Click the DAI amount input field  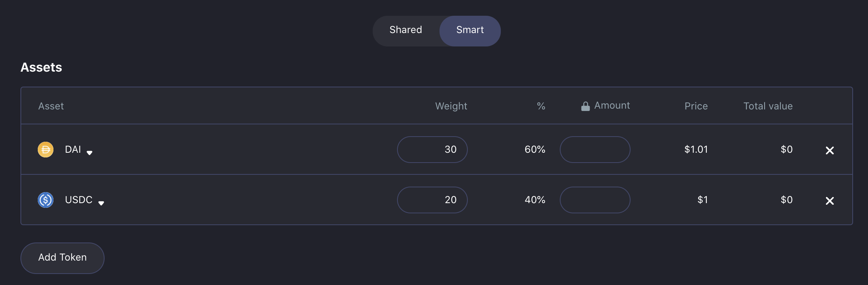click(595, 150)
